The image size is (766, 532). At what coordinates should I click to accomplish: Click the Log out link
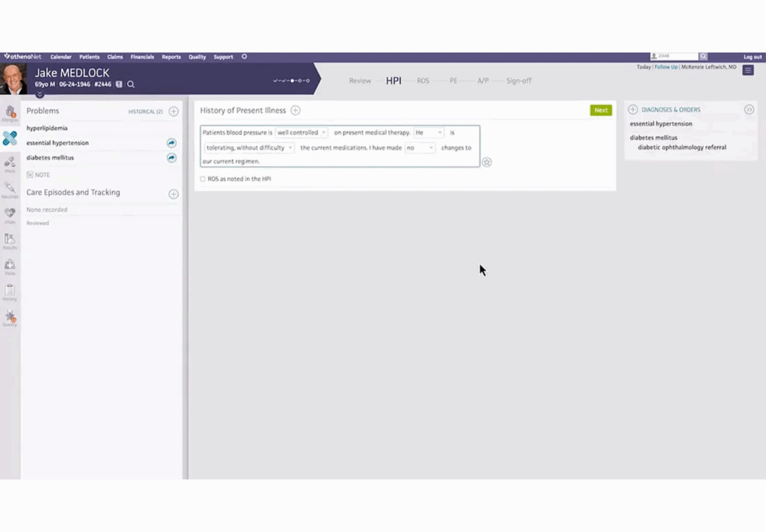753,57
